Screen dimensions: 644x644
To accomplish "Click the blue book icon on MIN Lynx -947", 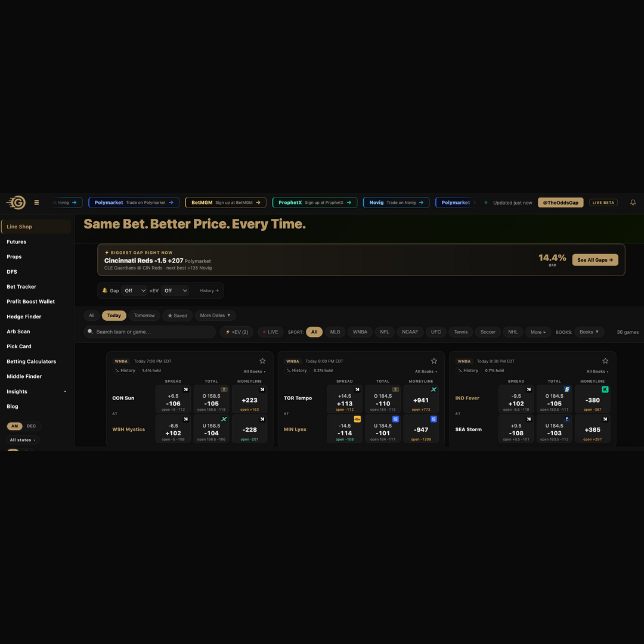I will [434, 419].
